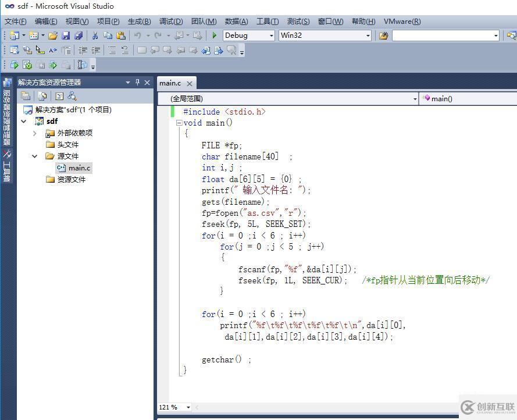Expand the 外部依赖项 tree node
517x420 pixels.
[x=35, y=133]
